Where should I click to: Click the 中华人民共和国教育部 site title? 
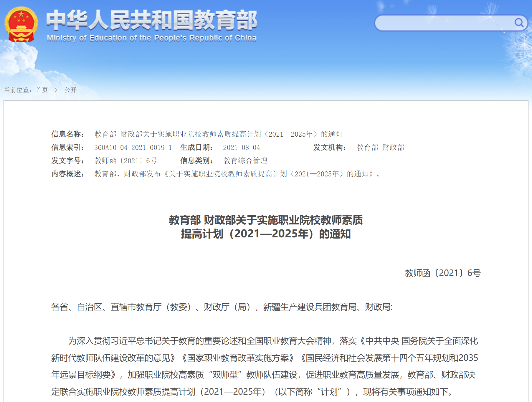(151, 20)
